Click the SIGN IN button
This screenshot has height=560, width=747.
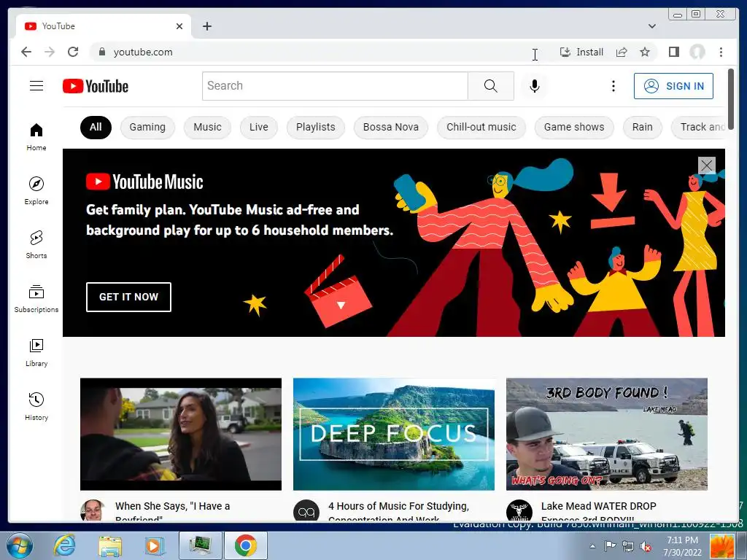pyautogui.click(x=673, y=86)
